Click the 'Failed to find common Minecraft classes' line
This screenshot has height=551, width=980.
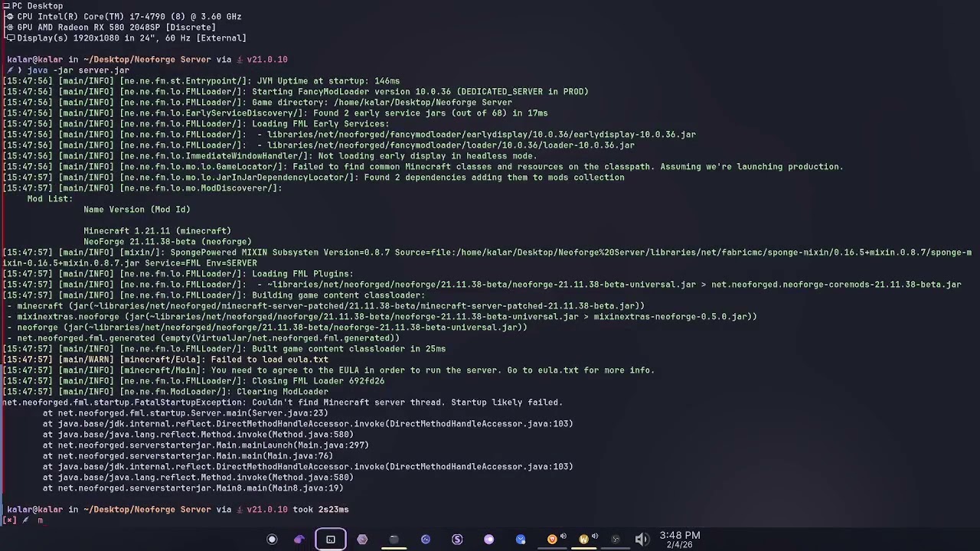pyautogui.click(x=423, y=166)
